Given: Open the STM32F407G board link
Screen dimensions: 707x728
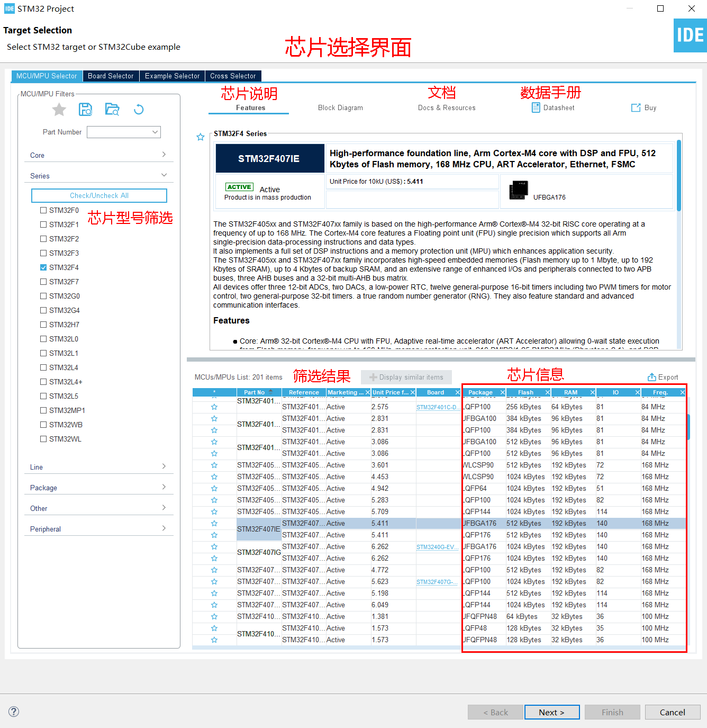Looking at the screenshot, I should 437,582.
